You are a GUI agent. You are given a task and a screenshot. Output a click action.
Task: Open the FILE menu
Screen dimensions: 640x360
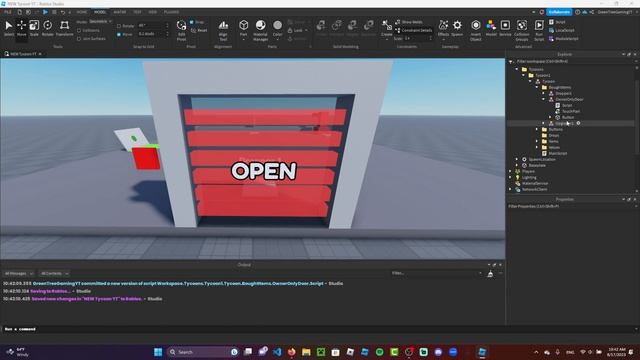click(x=8, y=12)
